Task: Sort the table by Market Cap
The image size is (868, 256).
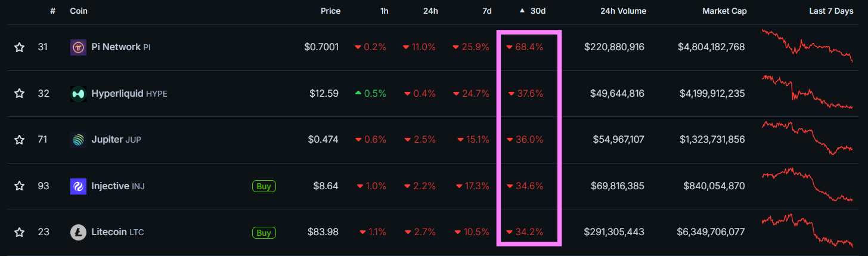Action: pos(724,11)
